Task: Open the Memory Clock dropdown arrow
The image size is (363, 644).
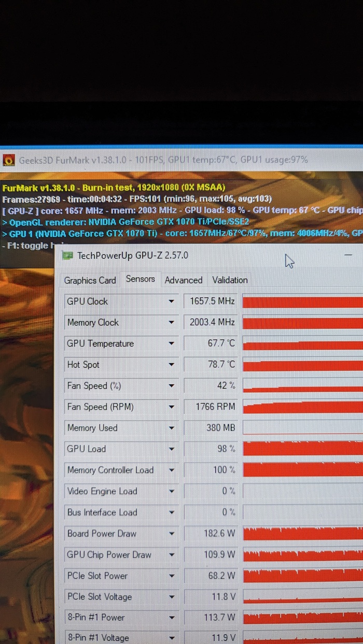Action: tap(171, 323)
